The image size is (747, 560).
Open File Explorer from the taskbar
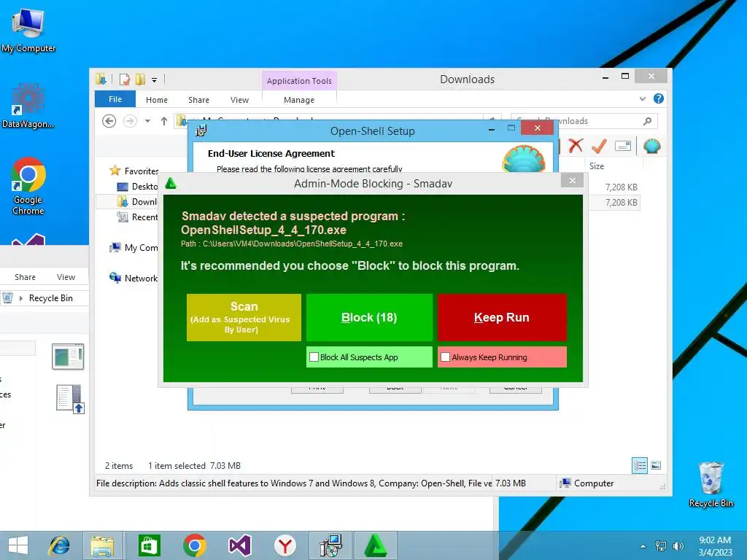click(102, 545)
